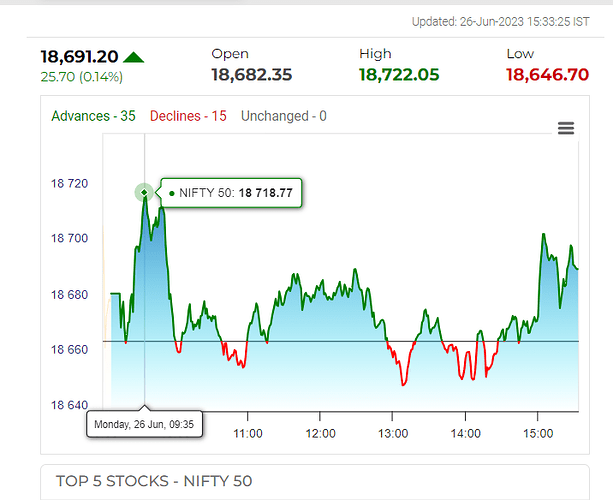Click the Unchanged - 0 label
This screenshot has width=613, height=500.
[x=283, y=116]
